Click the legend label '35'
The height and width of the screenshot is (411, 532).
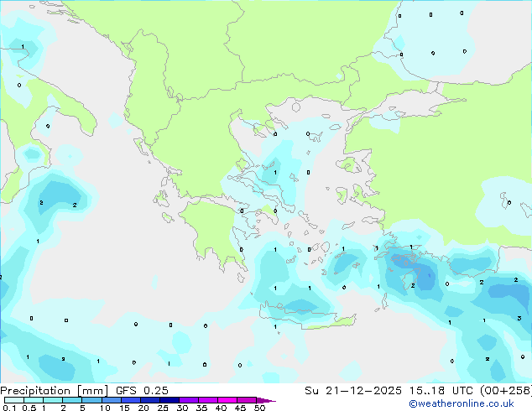(x=201, y=408)
